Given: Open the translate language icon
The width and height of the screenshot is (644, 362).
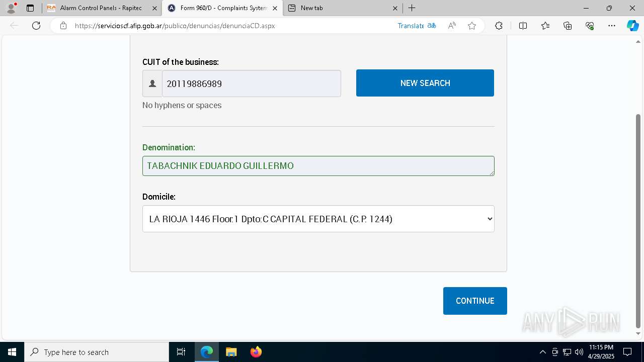Looking at the screenshot, I should pos(432,26).
